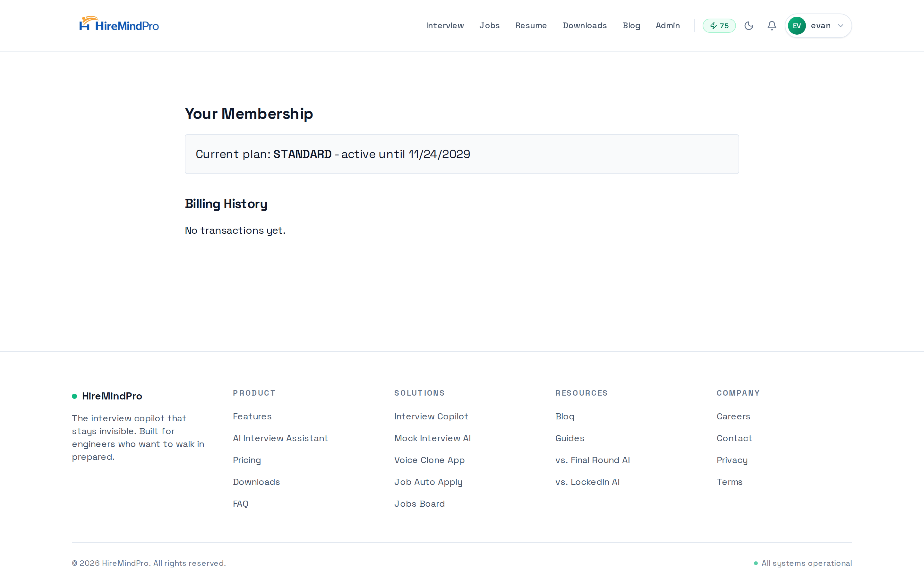
Task: Click the HireMindPro logo in header
Action: point(119,24)
